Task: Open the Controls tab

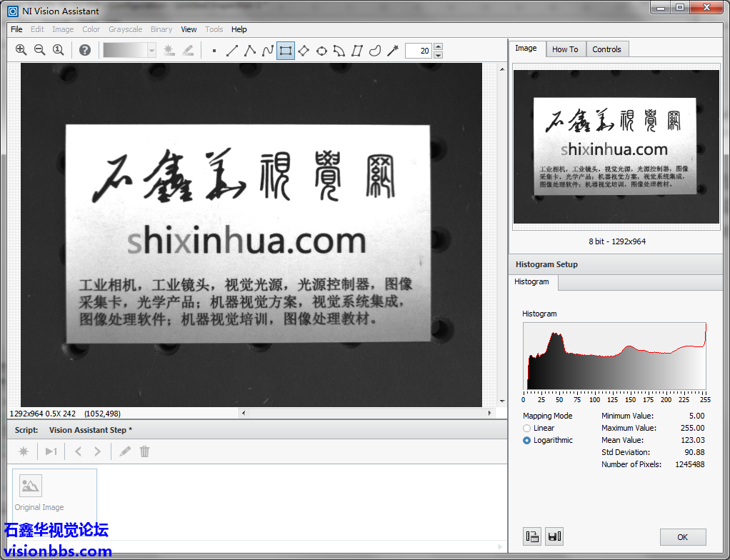Action: tap(606, 49)
